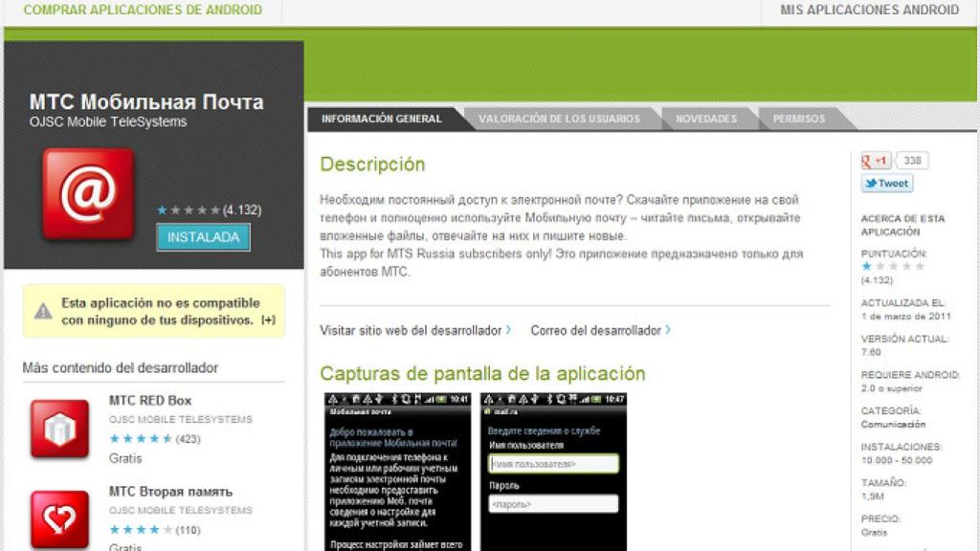Click the 'Gratis' price under МТС RED Box
Image resolution: width=980 pixels, height=551 pixels.
[x=125, y=458]
